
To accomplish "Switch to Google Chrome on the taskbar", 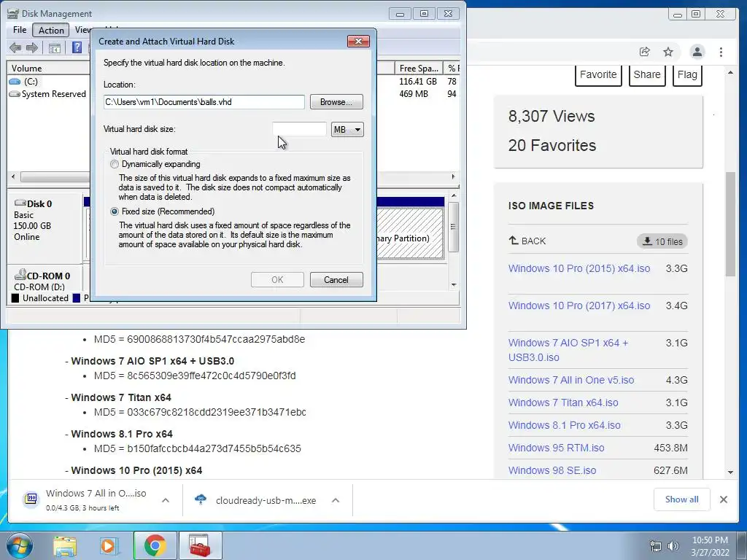I will click(155, 545).
